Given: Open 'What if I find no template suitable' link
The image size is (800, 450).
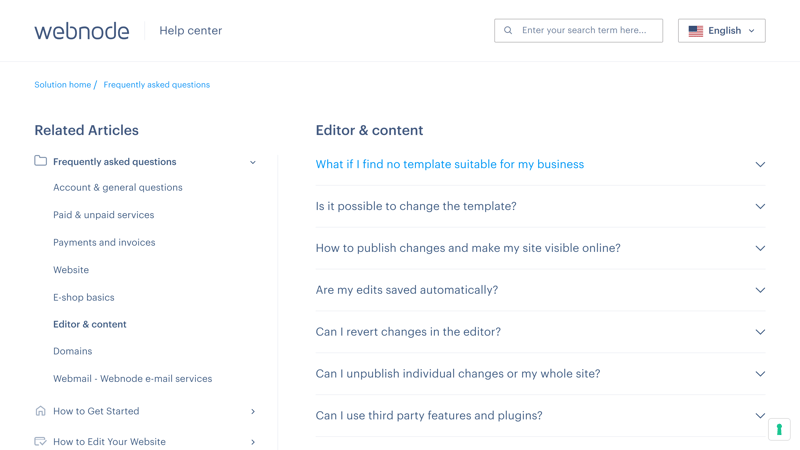Looking at the screenshot, I should pyautogui.click(x=449, y=164).
